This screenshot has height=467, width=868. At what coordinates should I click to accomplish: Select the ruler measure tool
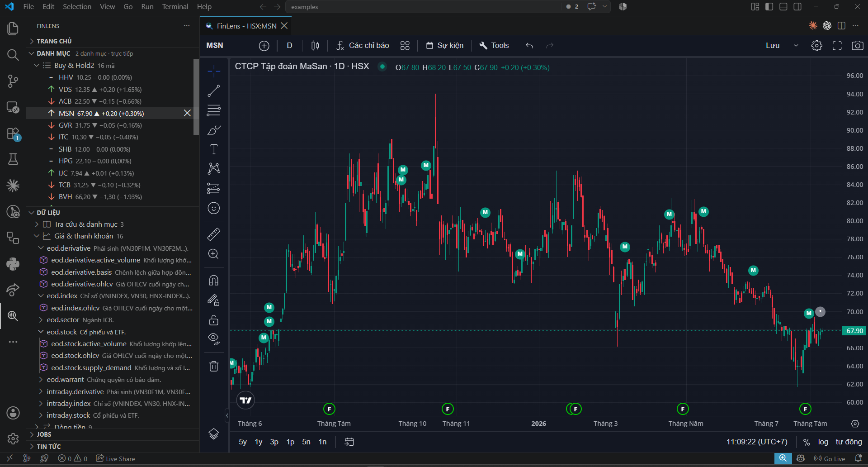(x=214, y=234)
